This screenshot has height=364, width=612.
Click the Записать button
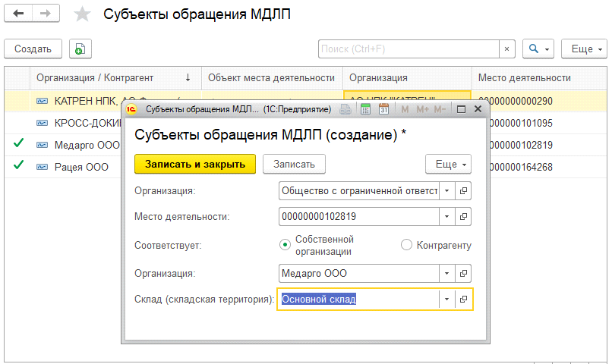[x=294, y=164]
